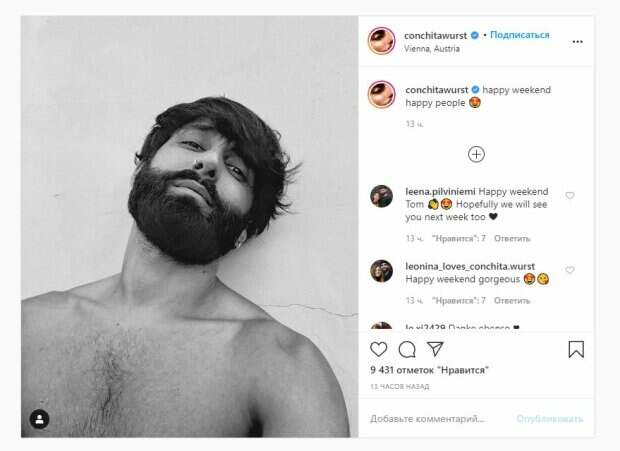620x451 pixels.
Task: Like leena.pilviniemi's comment
Action: (570, 196)
